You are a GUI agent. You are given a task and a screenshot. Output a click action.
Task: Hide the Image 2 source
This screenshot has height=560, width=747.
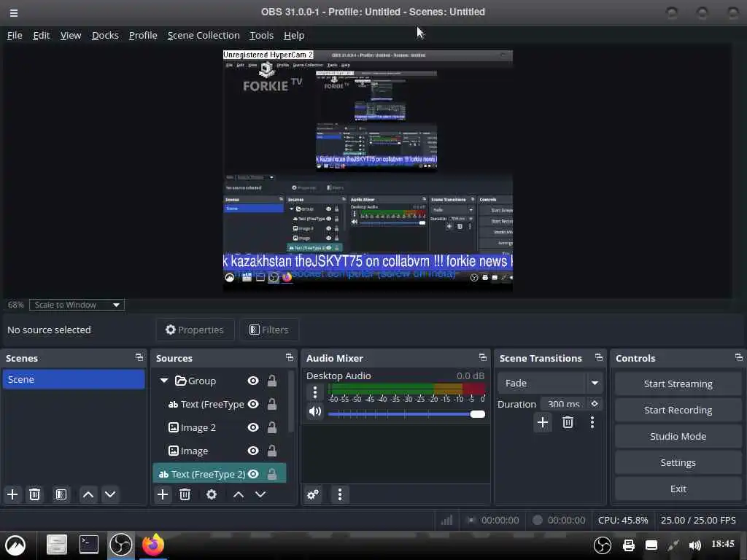tap(253, 427)
